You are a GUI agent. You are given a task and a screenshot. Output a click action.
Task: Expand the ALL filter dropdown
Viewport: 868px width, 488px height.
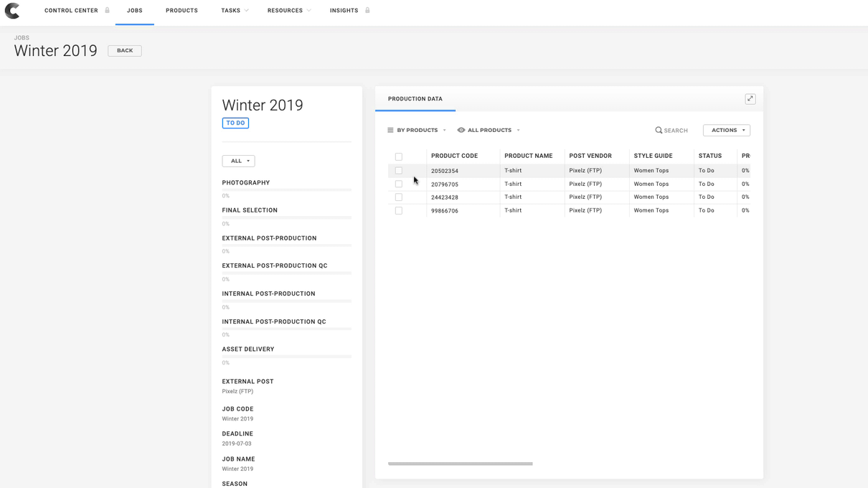pos(238,161)
